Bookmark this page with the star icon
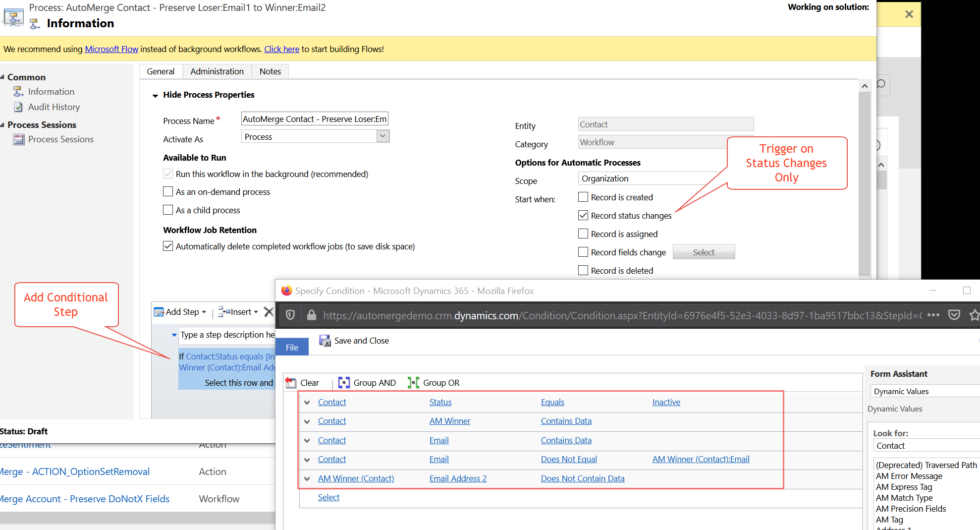This screenshot has height=530, width=980. tap(974, 315)
